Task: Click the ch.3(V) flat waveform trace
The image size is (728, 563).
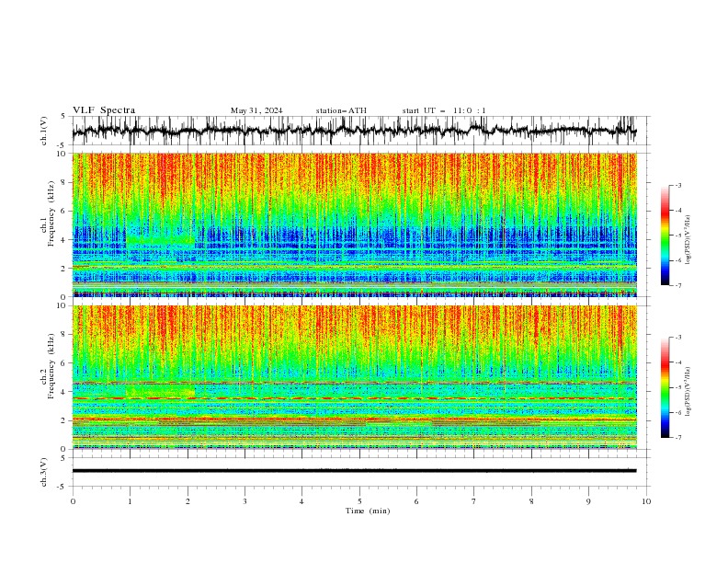Action: click(x=354, y=471)
